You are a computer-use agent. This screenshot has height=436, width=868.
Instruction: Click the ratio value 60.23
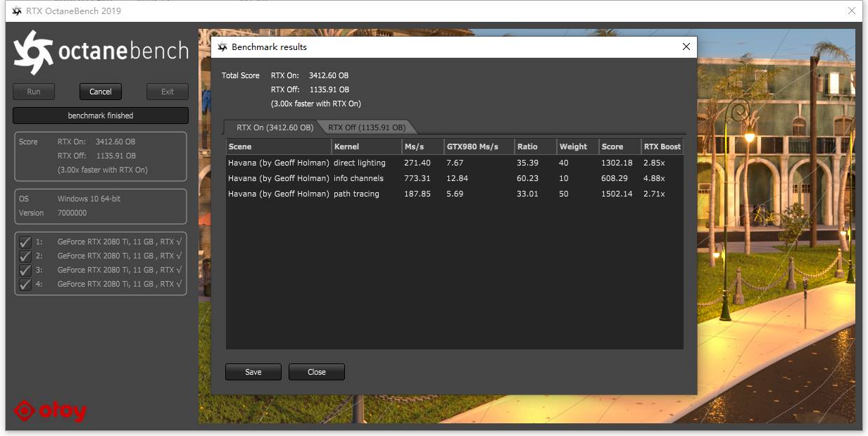(527, 178)
